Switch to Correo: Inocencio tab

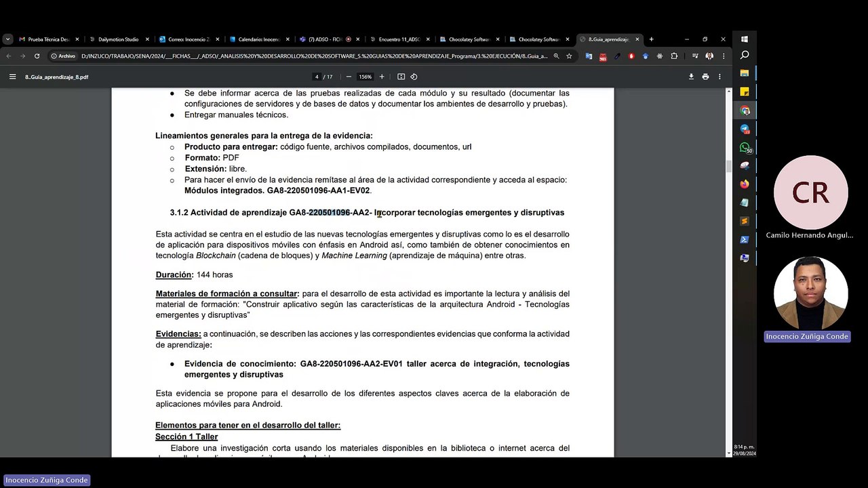click(x=189, y=39)
